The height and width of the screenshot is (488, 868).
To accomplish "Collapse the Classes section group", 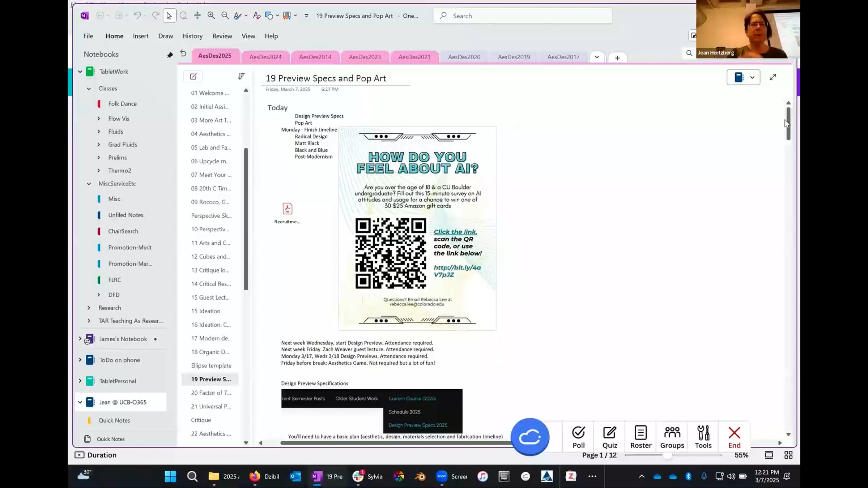I will pyautogui.click(x=89, y=89).
